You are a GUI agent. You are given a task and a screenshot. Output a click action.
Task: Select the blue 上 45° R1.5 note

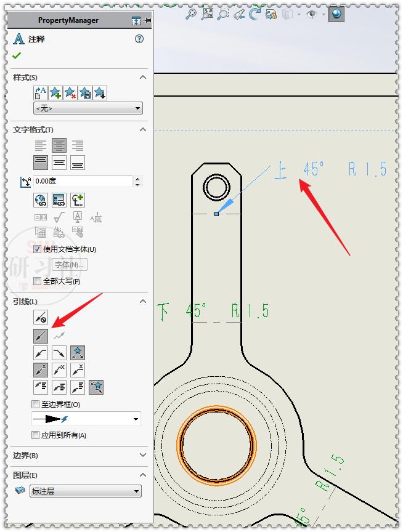click(x=330, y=169)
